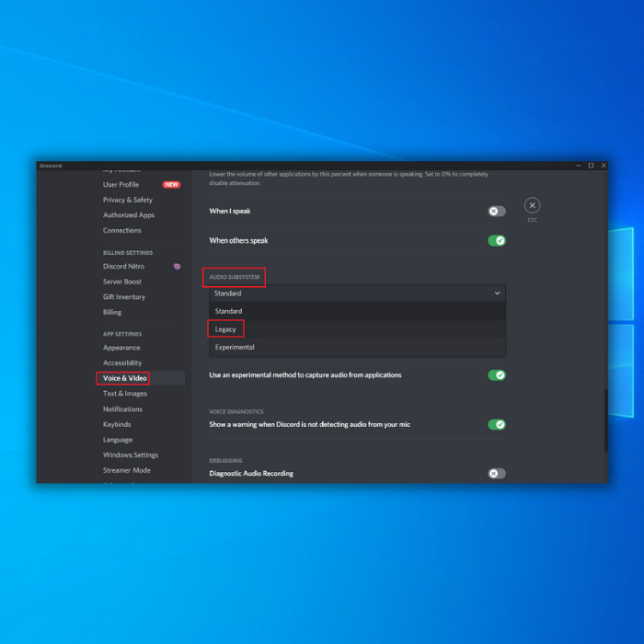
Task: Close settings with the ESC circle button
Action: 532,205
